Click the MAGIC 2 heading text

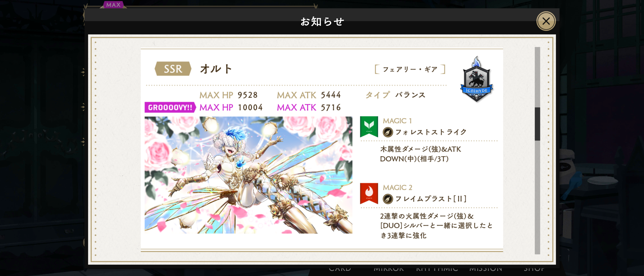tap(398, 187)
